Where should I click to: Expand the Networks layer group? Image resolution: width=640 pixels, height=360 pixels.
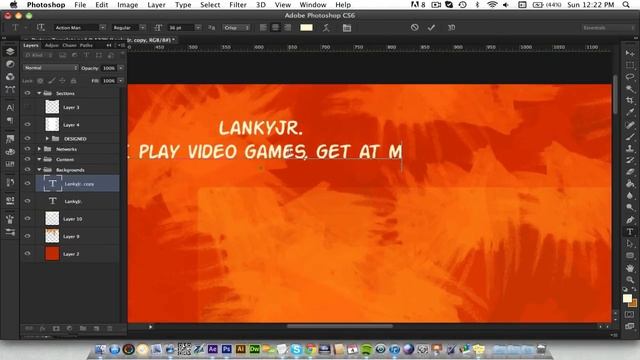coord(39,149)
